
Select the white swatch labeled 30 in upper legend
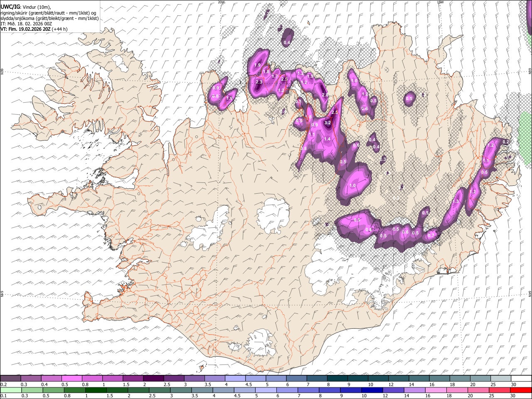pos(521,379)
